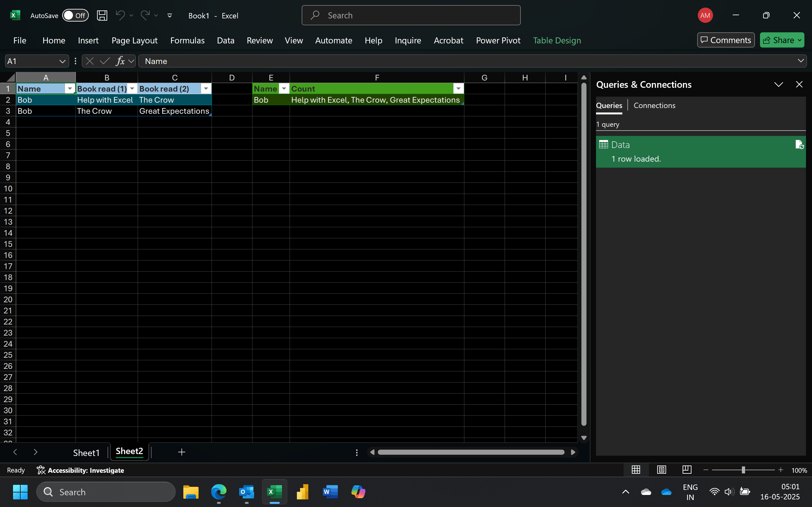Open the Count column filter dropdown
The width and height of the screenshot is (812, 507).
[x=458, y=89]
